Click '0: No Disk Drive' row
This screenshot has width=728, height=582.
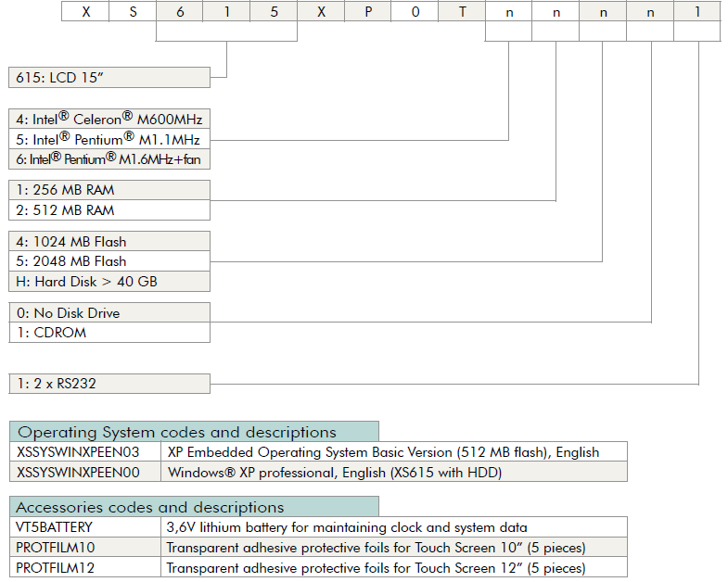pos(109,313)
